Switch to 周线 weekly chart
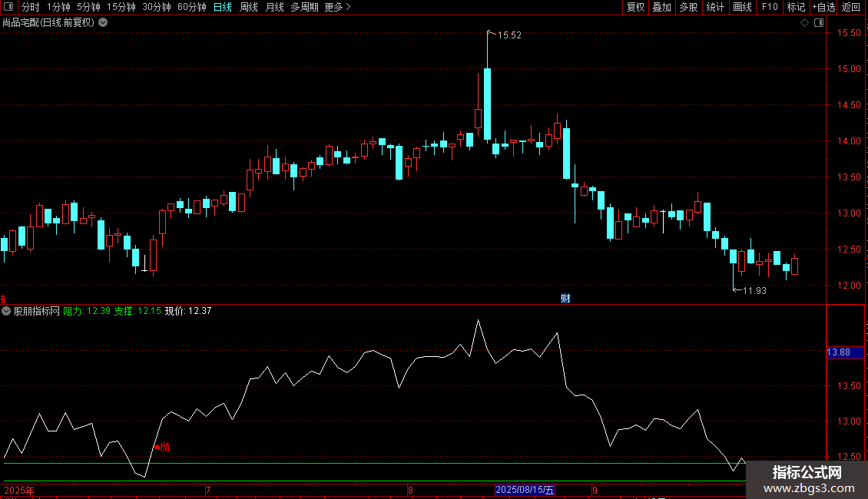868x499 pixels. 249,7
